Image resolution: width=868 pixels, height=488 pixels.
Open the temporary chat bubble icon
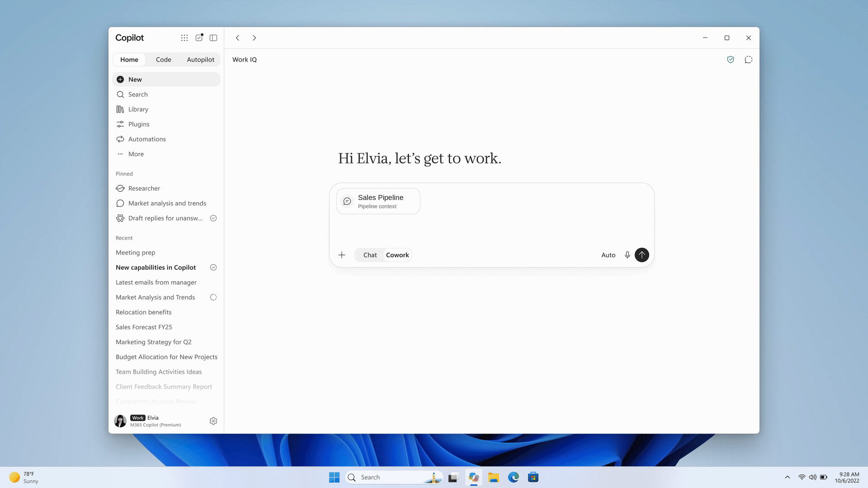coord(748,59)
